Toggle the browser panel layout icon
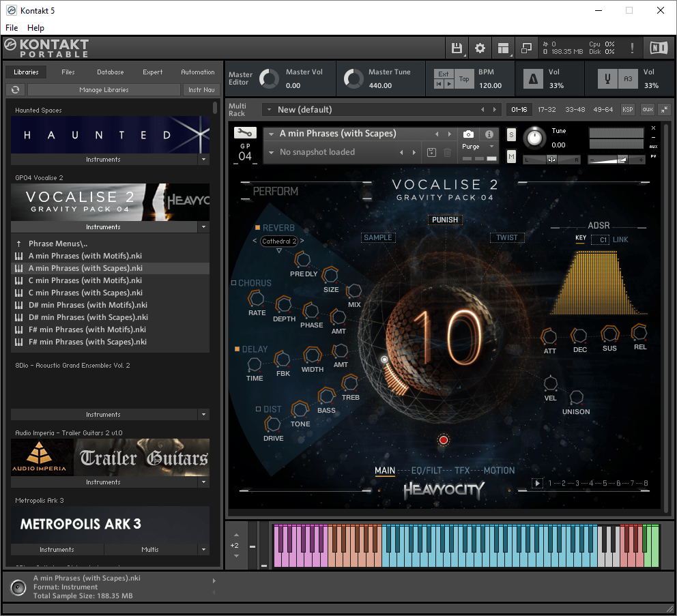The width and height of the screenshot is (677, 616). click(503, 48)
